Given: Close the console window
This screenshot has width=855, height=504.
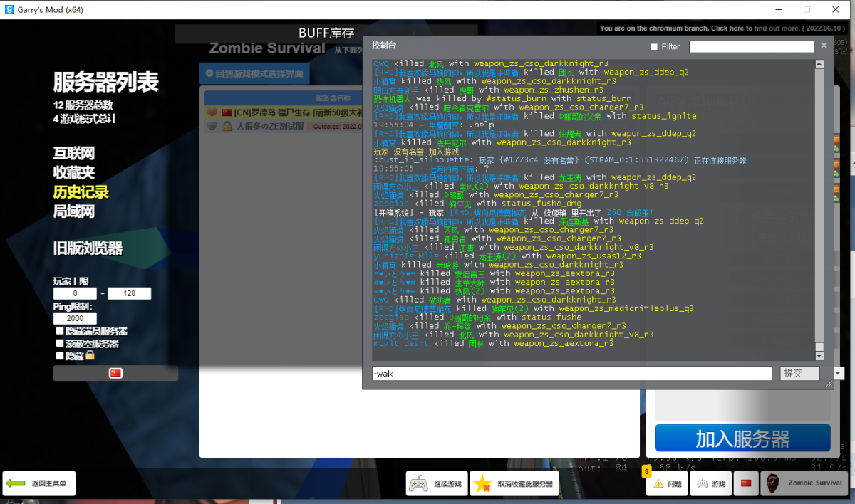Looking at the screenshot, I should pyautogui.click(x=824, y=46).
